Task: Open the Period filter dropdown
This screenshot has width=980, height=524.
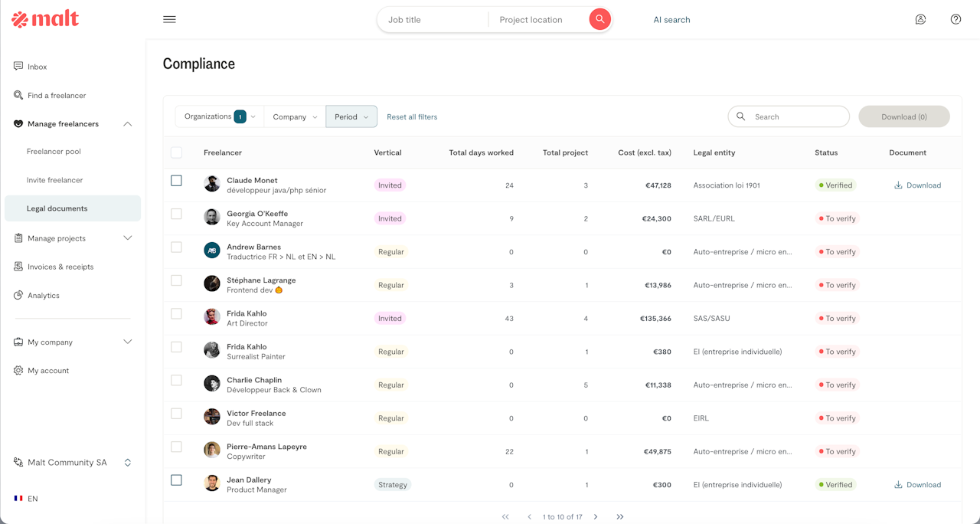Action: (x=351, y=116)
